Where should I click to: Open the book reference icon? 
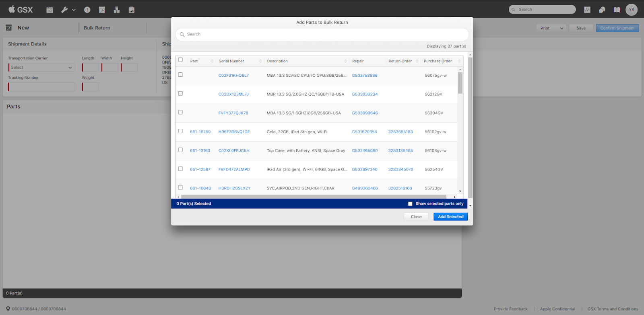(617, 10)
